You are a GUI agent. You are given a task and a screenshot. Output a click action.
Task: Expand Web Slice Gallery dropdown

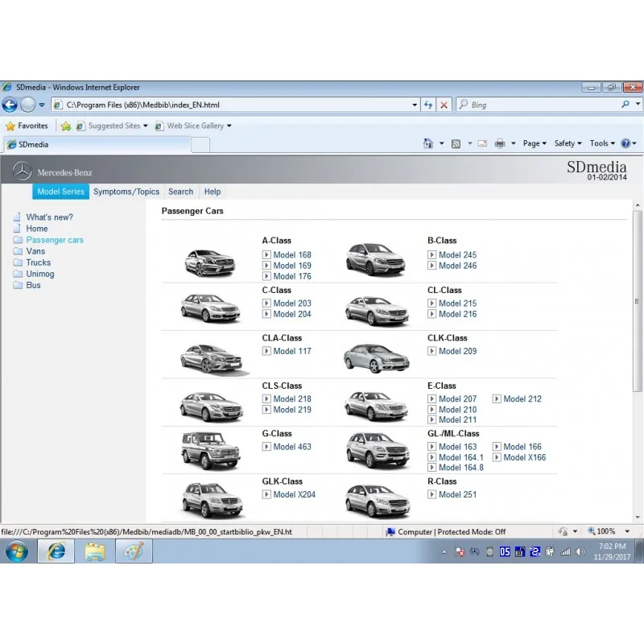coord(229,126)
